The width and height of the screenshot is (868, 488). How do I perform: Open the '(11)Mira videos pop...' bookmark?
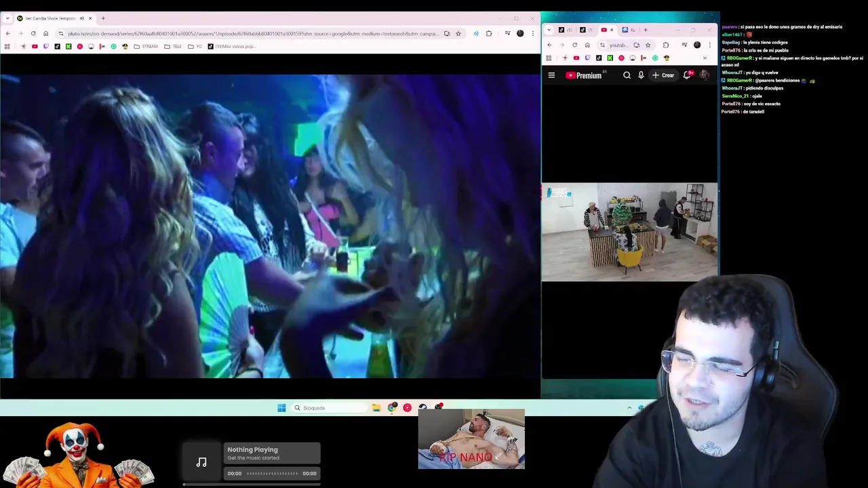[x=232, y=46]
